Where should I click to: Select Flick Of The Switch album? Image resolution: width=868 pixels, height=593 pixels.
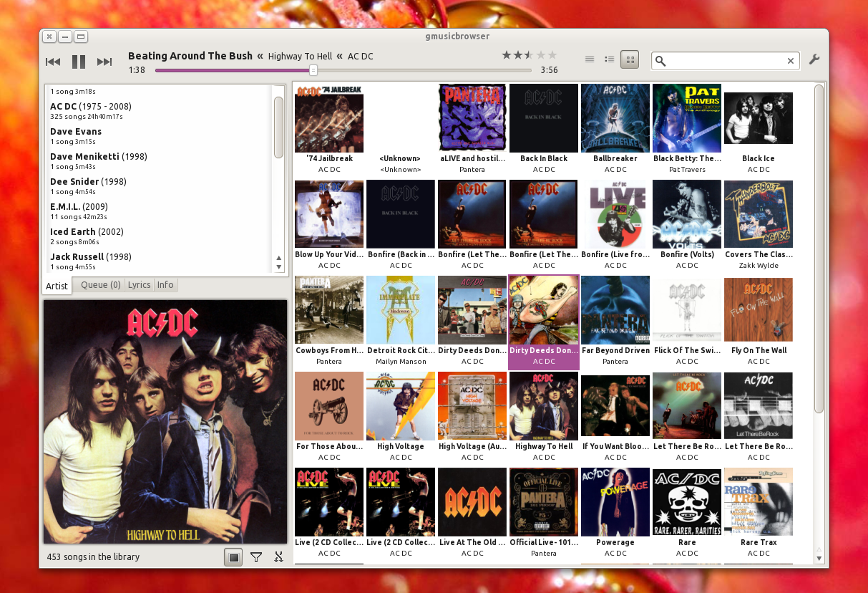pos(687,321)
